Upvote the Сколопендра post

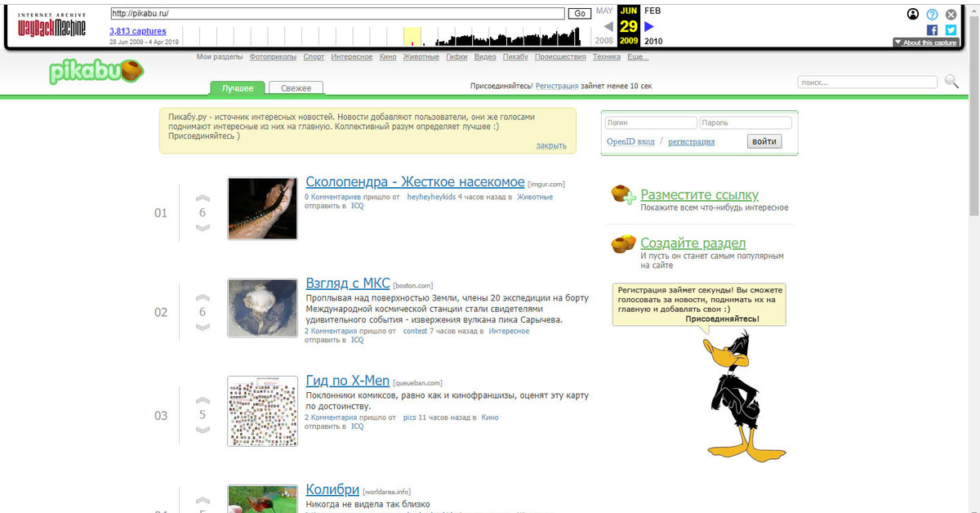click(x=203, y=199)
